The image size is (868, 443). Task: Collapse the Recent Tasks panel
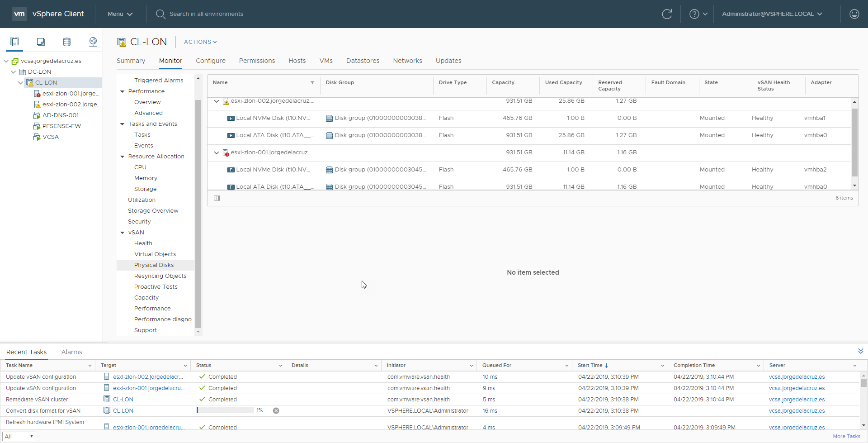click(861, 351)
